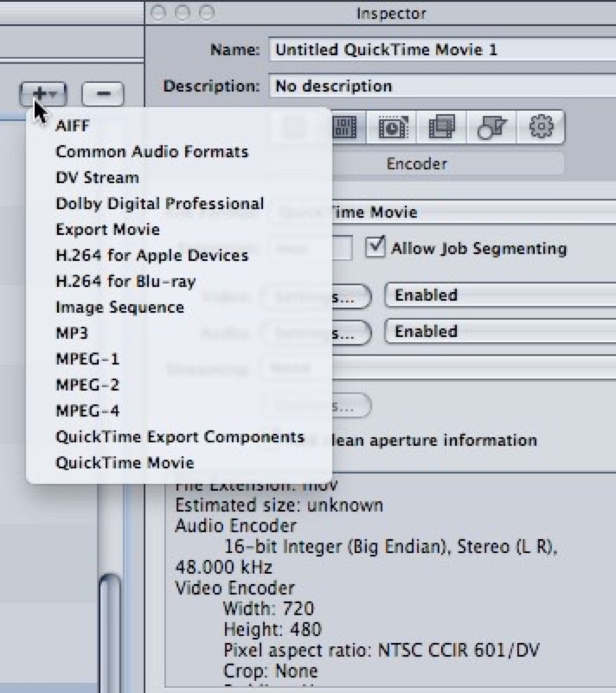Screen dimensions: 616x693
Task: Open the QuickTime Movie file format dropdown
Action: [473, 212]
